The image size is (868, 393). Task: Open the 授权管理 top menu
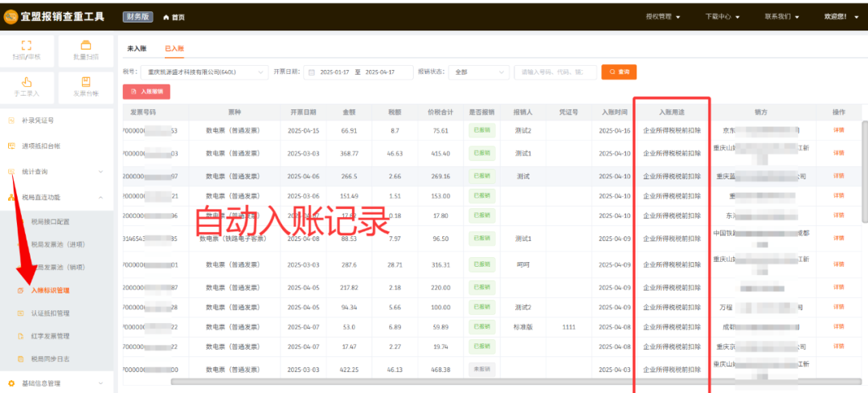[x=662, y=17]
